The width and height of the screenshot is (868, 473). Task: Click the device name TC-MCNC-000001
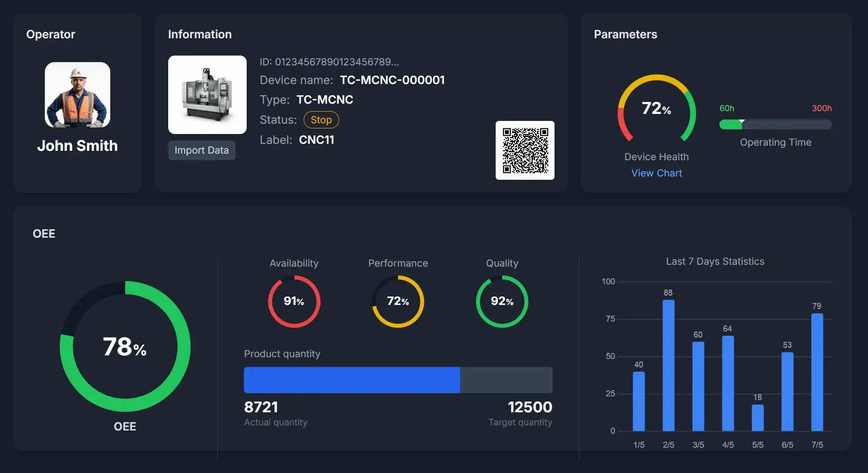tap(392, 80)
